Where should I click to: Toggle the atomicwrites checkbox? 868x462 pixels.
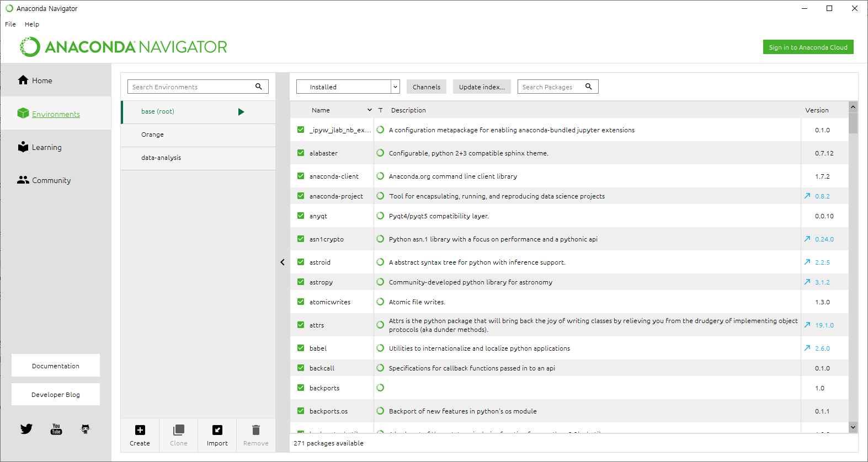[x=301, y=302]
